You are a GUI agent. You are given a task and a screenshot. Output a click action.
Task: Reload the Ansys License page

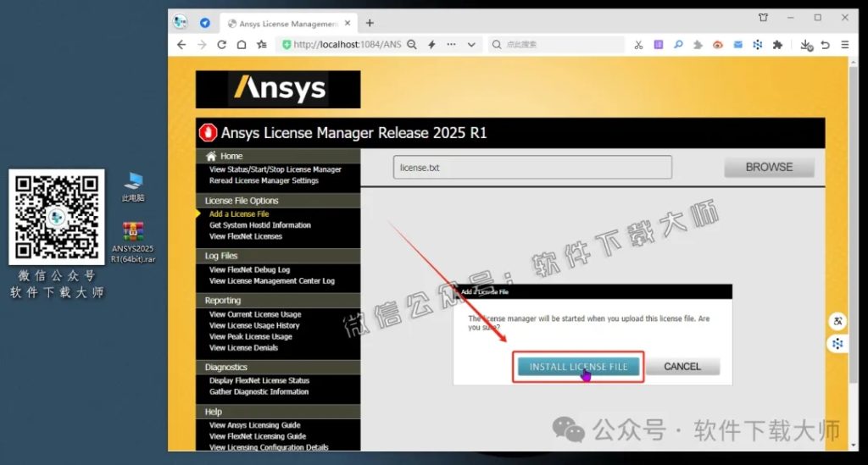(x=221, y=45)
